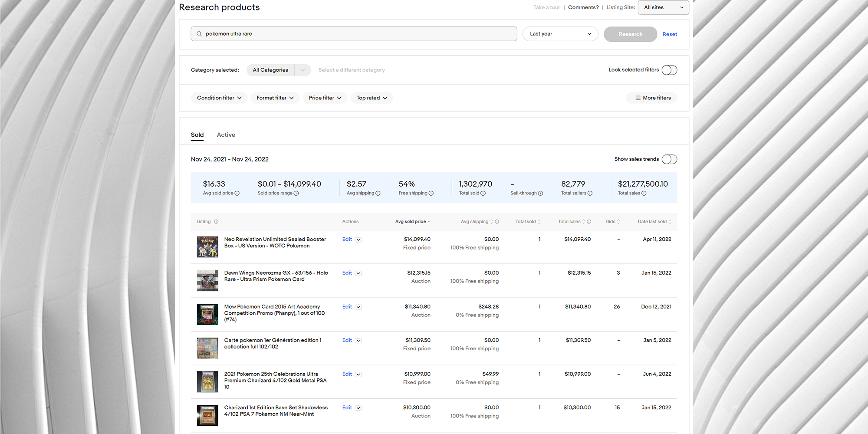The width and height of the screenshot is (868, 434).
Task: Open Total sold summary info icon
Action: [483, 194]
